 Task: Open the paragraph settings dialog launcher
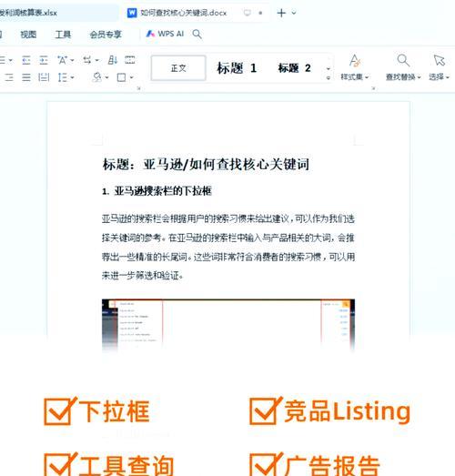139,88
